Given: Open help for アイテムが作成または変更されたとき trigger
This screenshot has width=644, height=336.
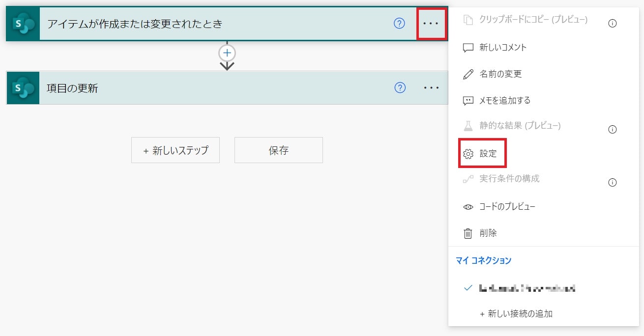Looking at the screenshot, I should (400, 23).
